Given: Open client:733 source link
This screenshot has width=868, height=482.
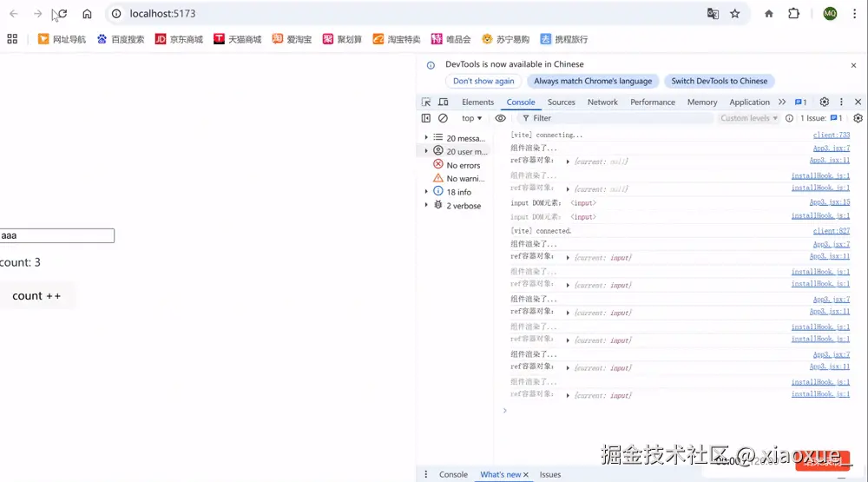Looking at the screenshot, I should click(831, 135).
